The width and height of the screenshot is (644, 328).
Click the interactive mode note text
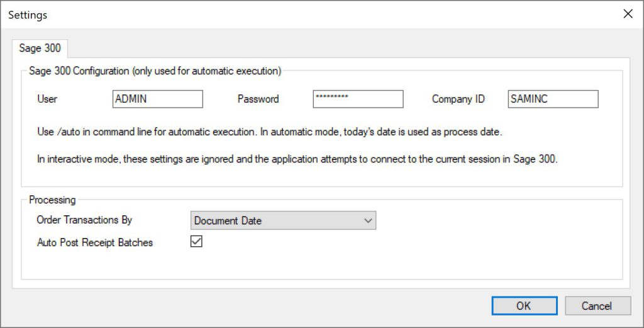(x=297, y=159)
